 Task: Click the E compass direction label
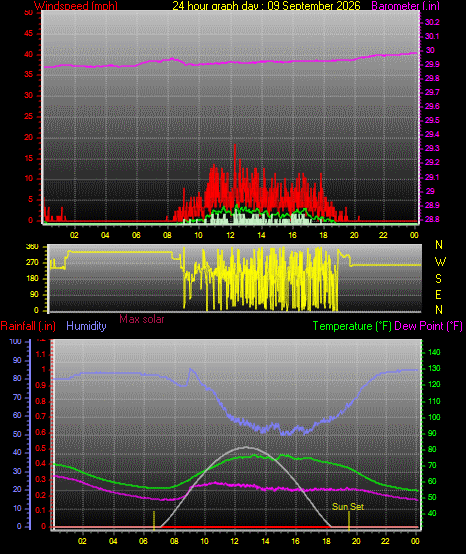[x=438, y=294]
